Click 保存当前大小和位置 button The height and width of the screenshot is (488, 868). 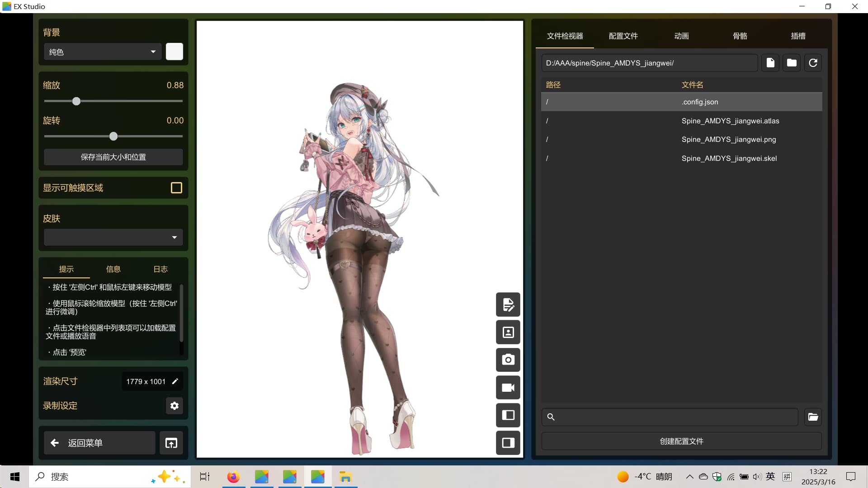pos(113,157)
